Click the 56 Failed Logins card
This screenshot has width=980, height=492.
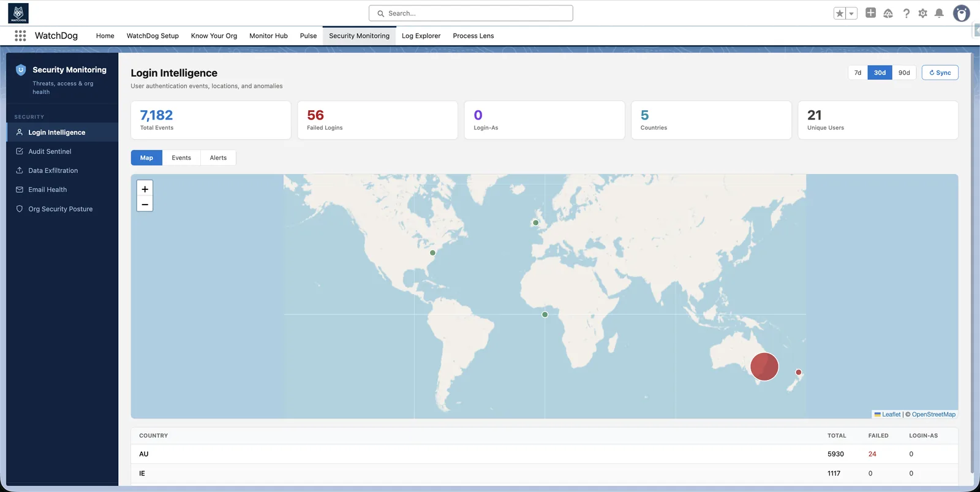(x=377, y=120)
